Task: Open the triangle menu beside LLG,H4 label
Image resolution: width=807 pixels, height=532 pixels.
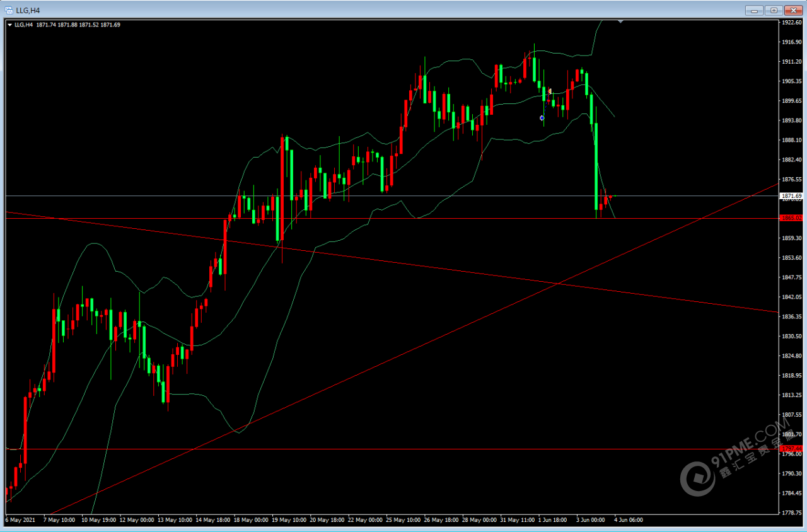Action: click(x=9, y=25)
